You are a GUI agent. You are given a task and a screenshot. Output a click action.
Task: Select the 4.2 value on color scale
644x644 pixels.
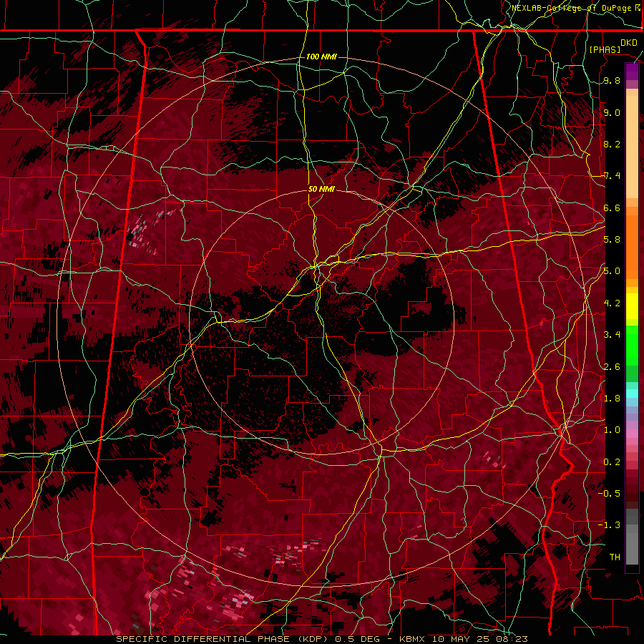pos(612,303)
